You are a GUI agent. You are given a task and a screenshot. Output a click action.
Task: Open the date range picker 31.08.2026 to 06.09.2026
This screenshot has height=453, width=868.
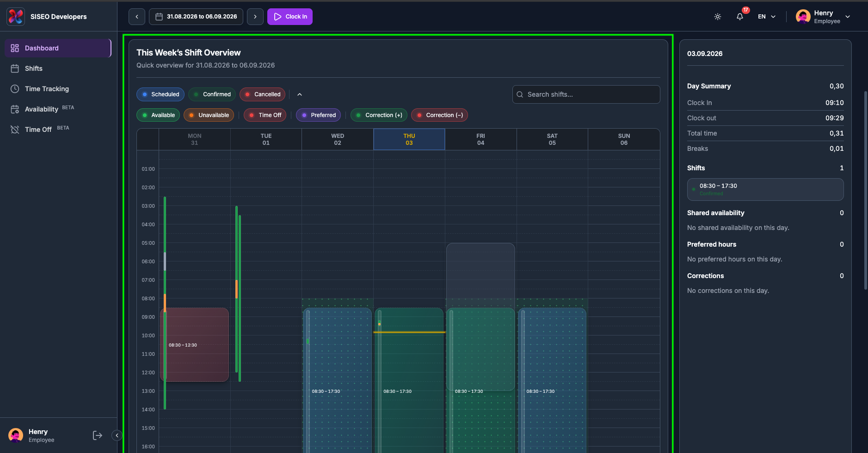point(196,17)
